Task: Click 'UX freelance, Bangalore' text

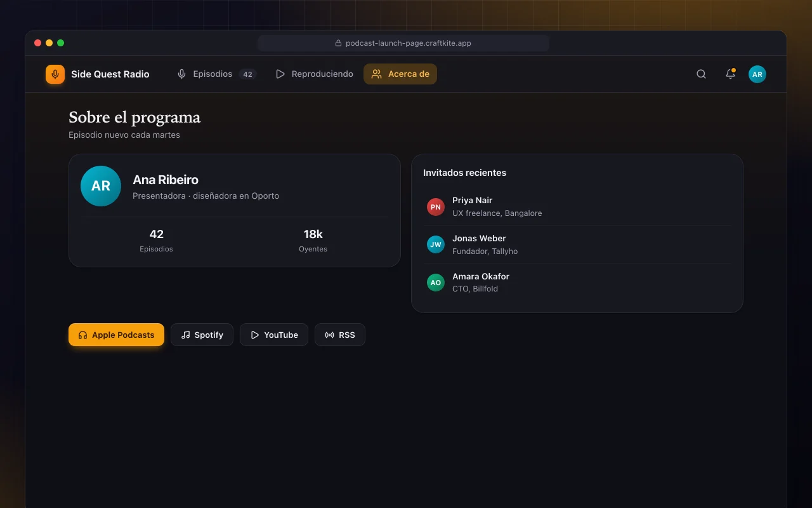Action: pos(497,213)
